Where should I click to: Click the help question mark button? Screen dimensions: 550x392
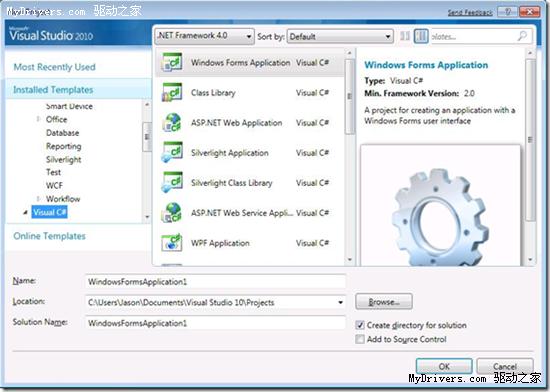click(507, 12)
